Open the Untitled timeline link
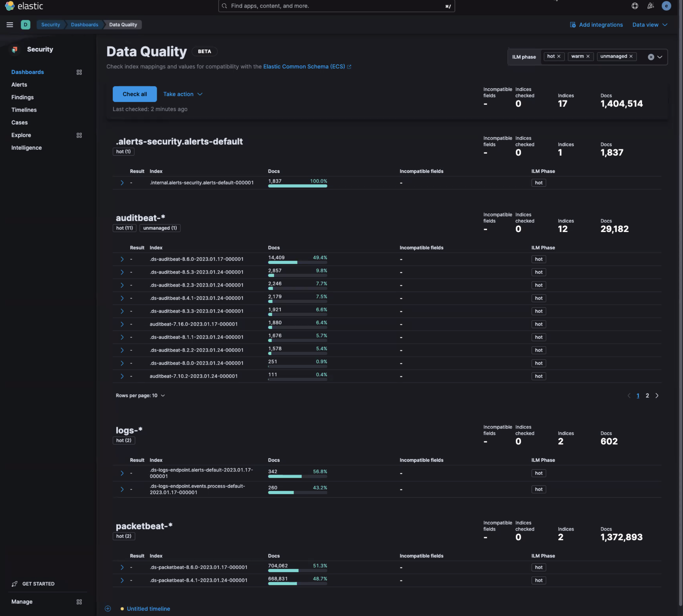Screen dimensions: 683x616 (x=148, y=609)
